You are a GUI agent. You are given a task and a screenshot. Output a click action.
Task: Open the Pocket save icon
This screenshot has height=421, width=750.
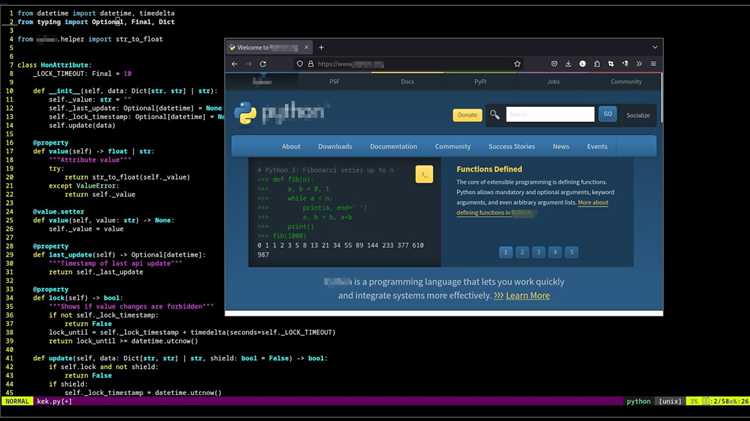(x=554, y=64)
